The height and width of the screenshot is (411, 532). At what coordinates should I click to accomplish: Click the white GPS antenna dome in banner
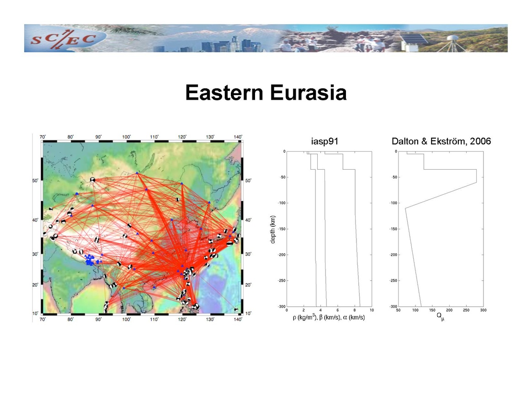coord(455,38)
